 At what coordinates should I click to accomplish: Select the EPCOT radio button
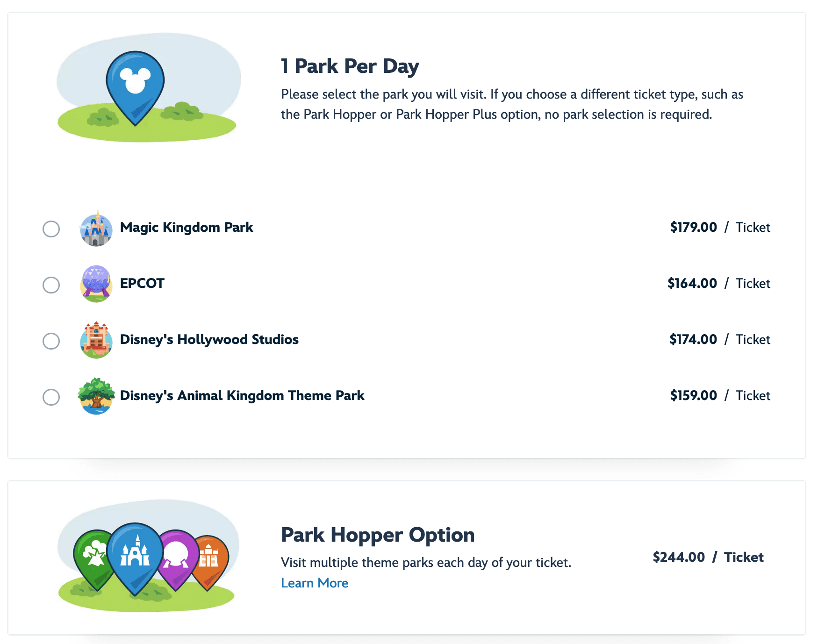coord(51,285)
